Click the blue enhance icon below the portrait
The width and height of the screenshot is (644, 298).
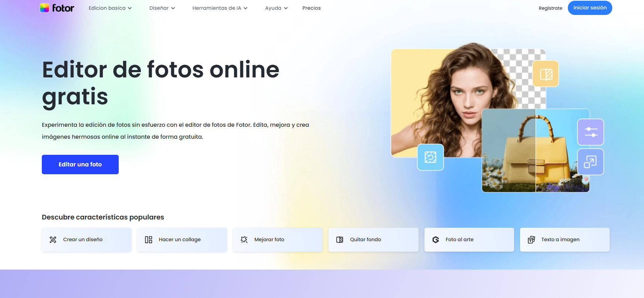[x=430, y=157]
